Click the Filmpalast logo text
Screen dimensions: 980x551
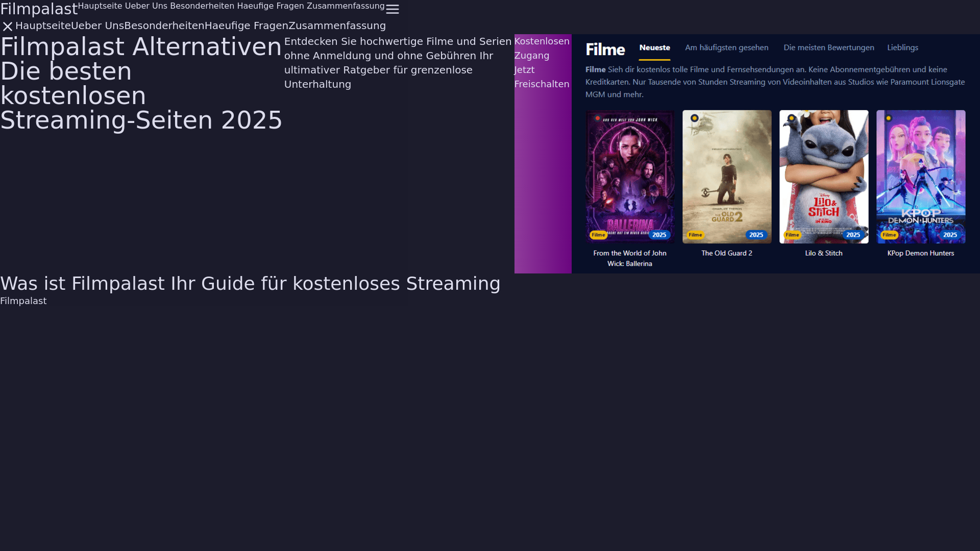point(39,9)
